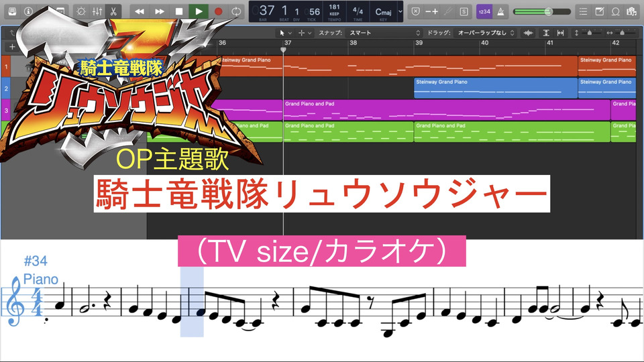The image size is (644, 362).
Task: Open the Mixer faders panel
Action: pyautogui.click(x=97, y=11)
